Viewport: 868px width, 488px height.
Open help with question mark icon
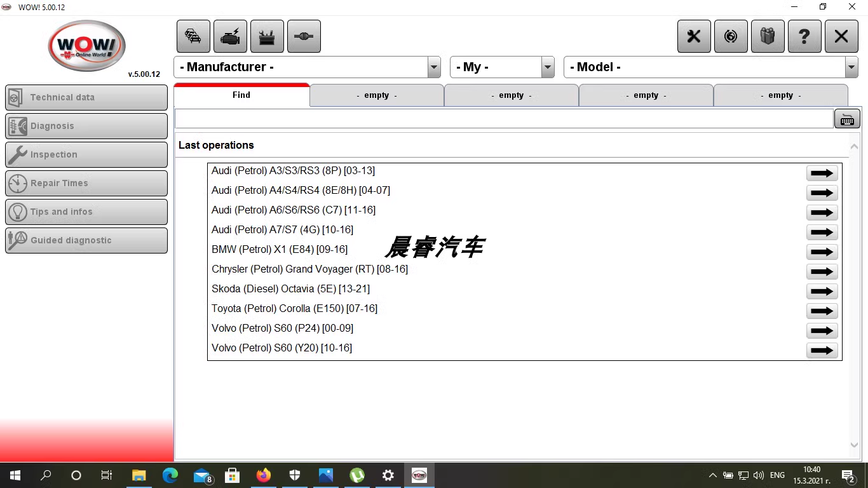(x=804, y=36)
